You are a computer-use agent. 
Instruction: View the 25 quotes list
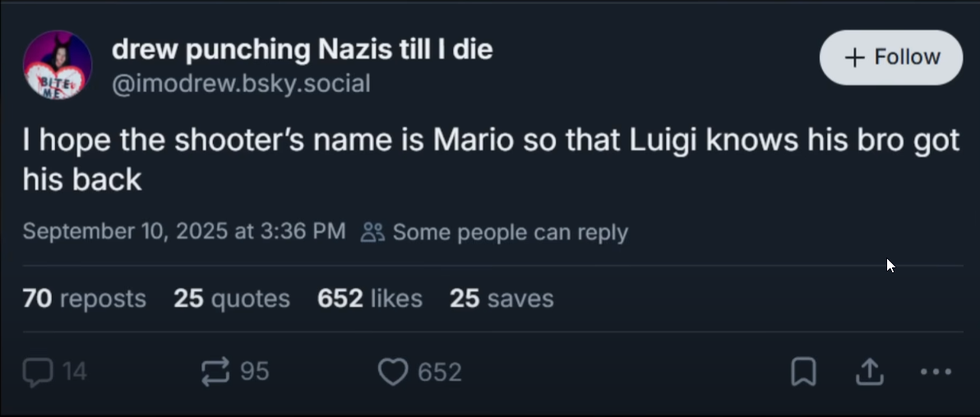tap(232, 299)
